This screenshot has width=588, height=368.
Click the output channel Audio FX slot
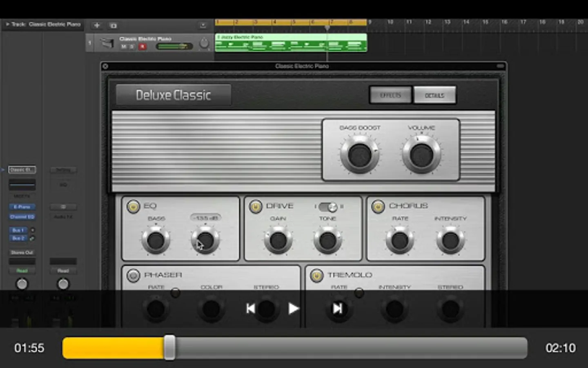coord(63,217)
